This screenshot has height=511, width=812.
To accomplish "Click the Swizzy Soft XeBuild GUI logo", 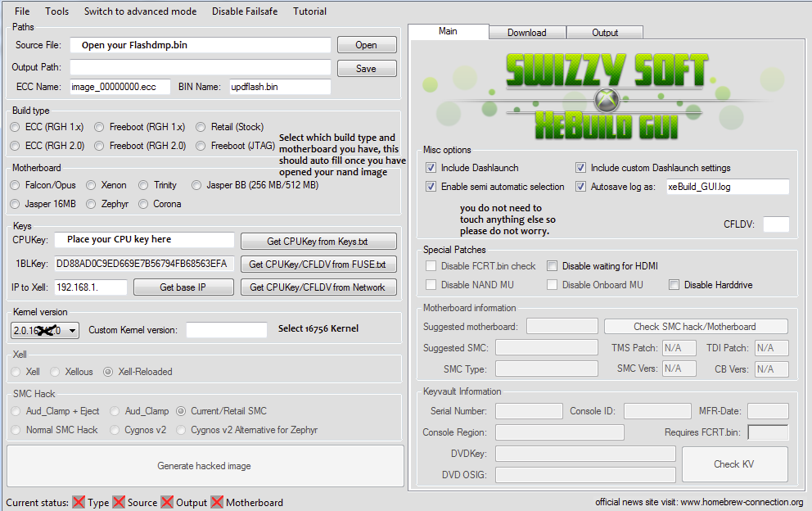I will [606, 92].
